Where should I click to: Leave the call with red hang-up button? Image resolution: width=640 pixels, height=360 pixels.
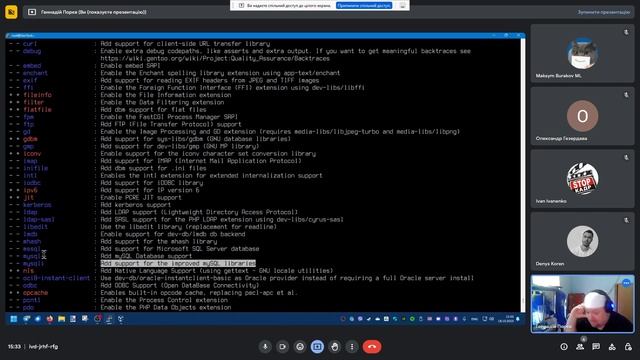click(372, 347)
